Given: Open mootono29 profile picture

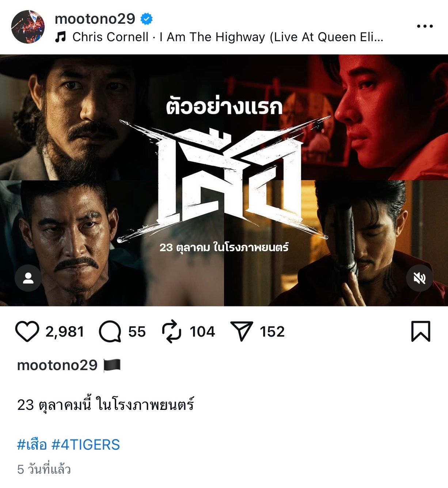Looking at the screenshot, I should [28, 27].
